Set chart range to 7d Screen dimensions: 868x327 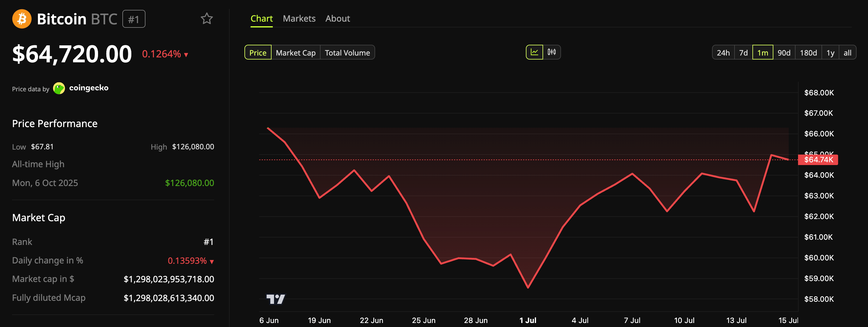(x=743, y=52)
